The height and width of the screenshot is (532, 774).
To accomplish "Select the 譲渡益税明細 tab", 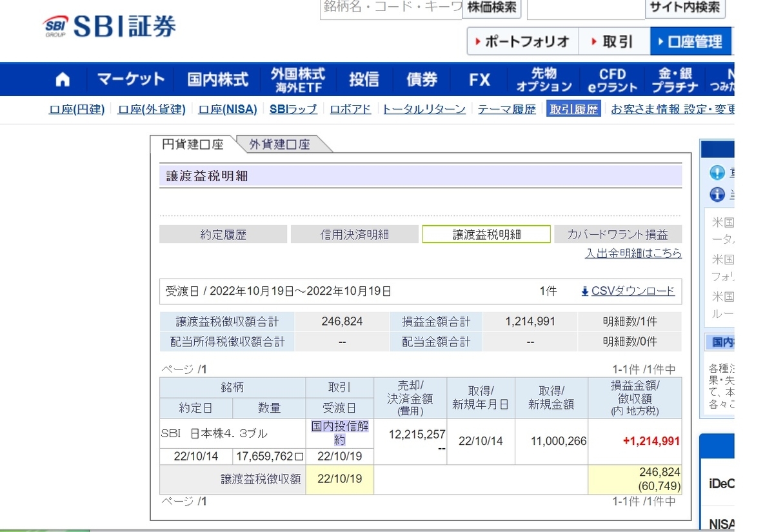I will pyautogui.click(x=486, y=235).
